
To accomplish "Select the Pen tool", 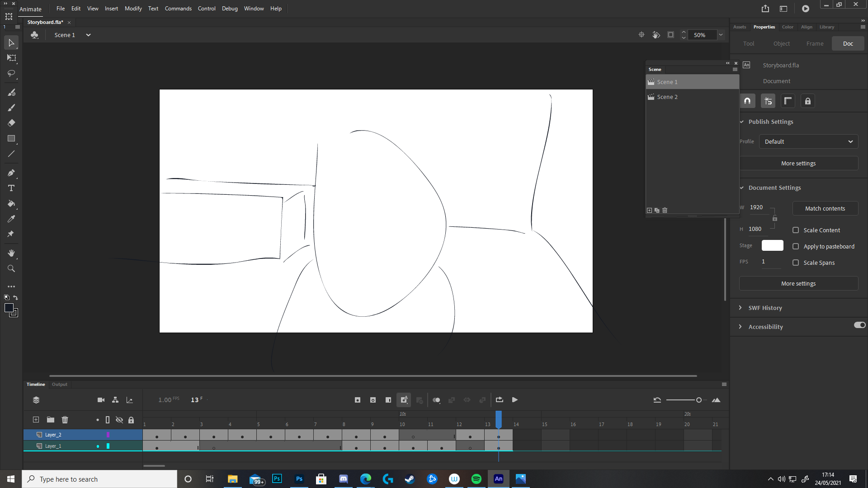I will [11, 173].
